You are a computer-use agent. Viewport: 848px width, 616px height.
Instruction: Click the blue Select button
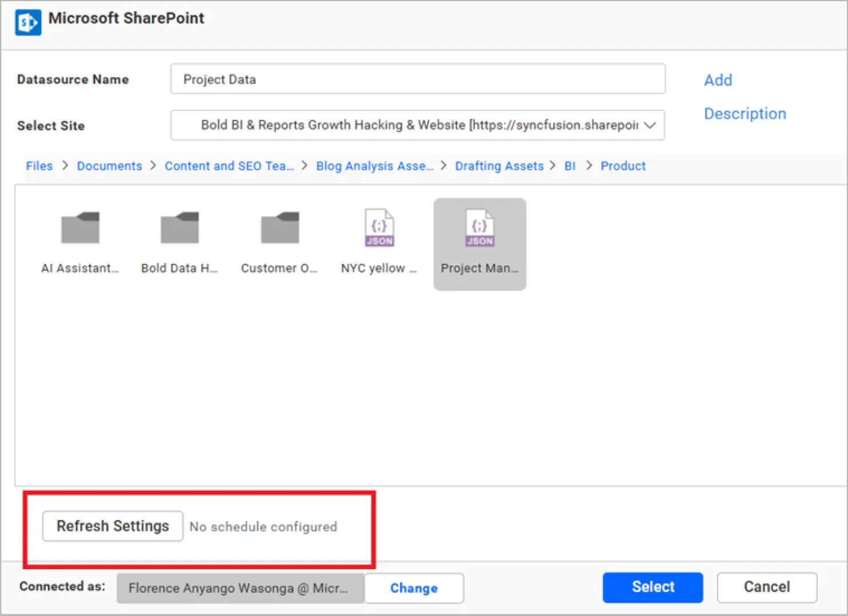(x=653, y=587)
